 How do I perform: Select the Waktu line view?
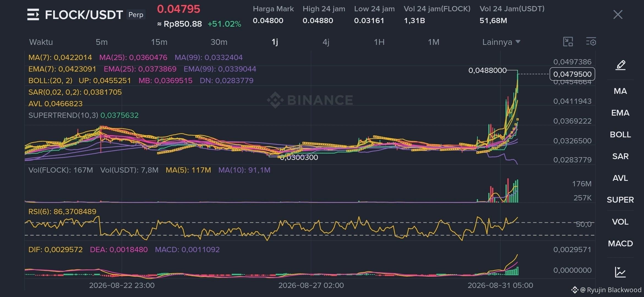pyautogui.click(x=41, y=42)
